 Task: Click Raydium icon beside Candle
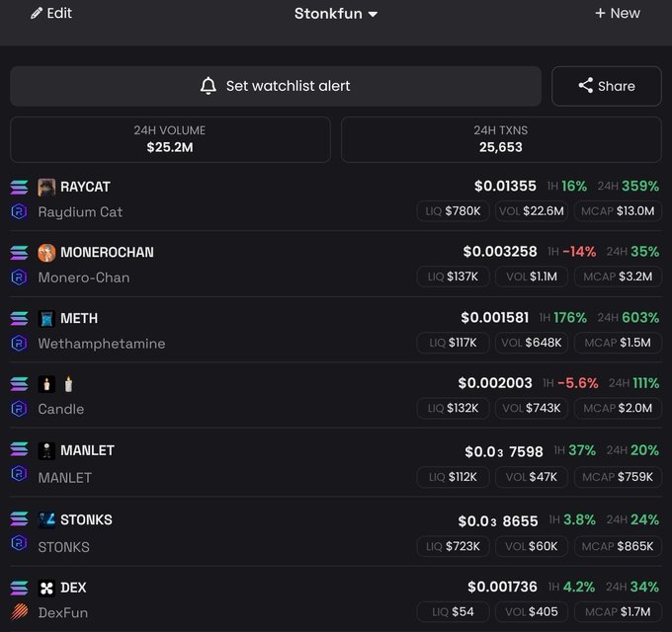pyautogui.click(x=19, y=409)
